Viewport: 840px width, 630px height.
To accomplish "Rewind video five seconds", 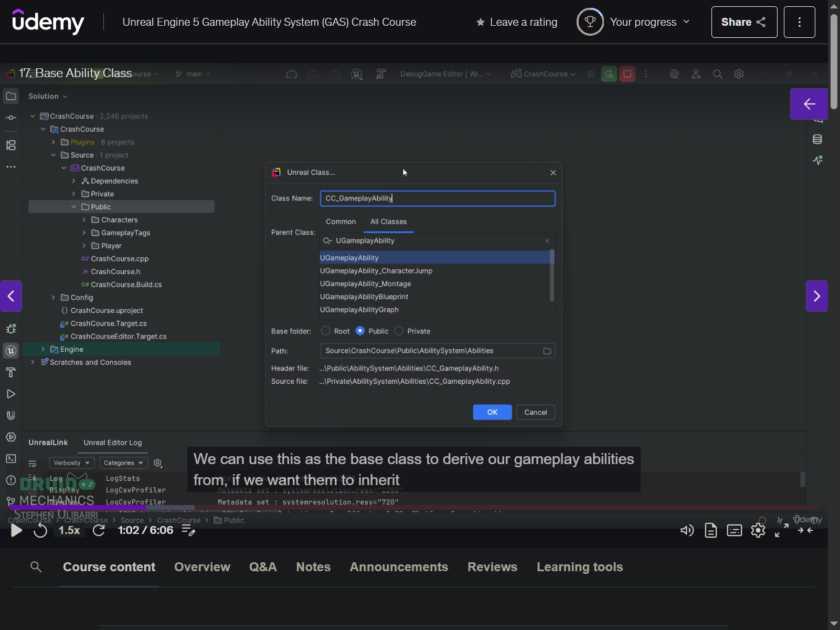I will [40, 530].
